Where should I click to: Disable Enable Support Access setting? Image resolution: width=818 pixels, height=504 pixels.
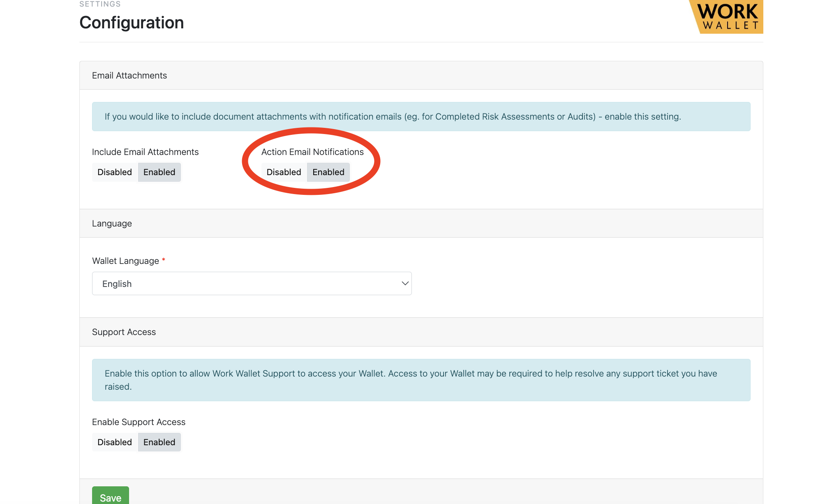(x=115, y=442)
